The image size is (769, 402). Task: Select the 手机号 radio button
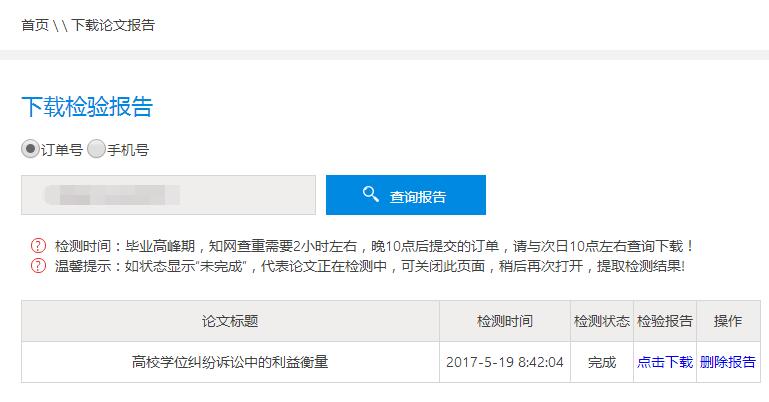coord(96,149)
